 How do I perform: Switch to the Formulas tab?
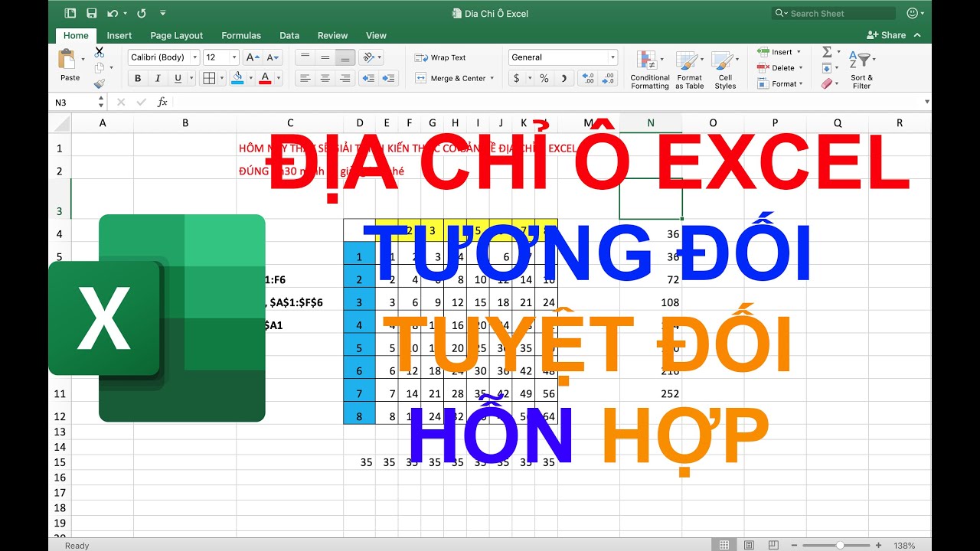(241, 35)
